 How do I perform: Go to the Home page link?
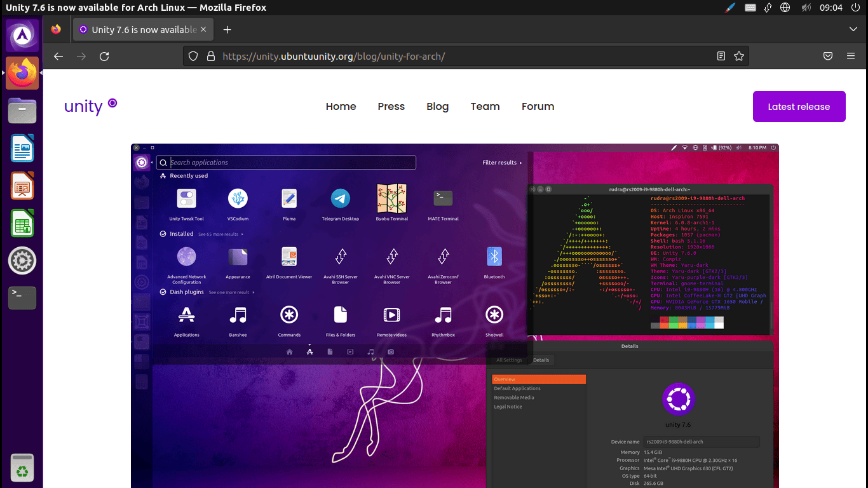(x=341, y=107)
